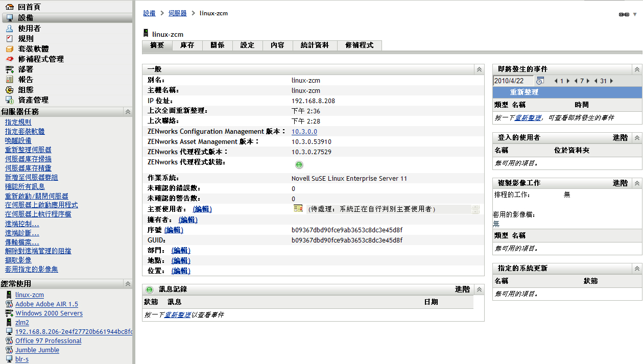The image size is (643, 364).
Task: Click the 重新整理伺服器 link
Action: pos(28,150)
